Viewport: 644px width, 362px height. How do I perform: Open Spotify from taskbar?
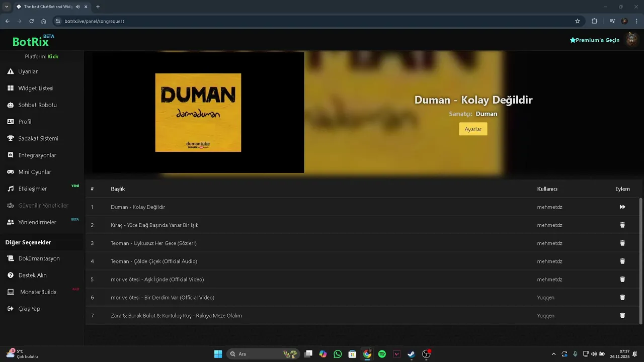pyautogui.click(x=382, y=354)
